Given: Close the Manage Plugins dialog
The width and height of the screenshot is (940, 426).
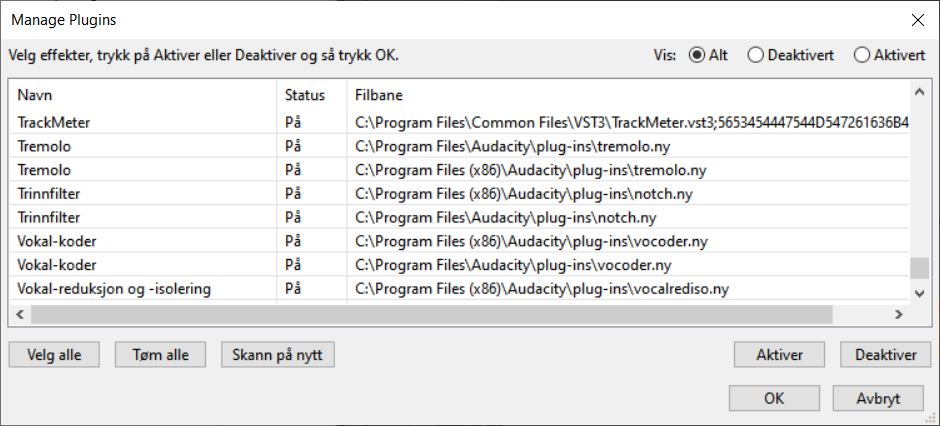Looking at the screenshot, I should (x=917, y=19).
